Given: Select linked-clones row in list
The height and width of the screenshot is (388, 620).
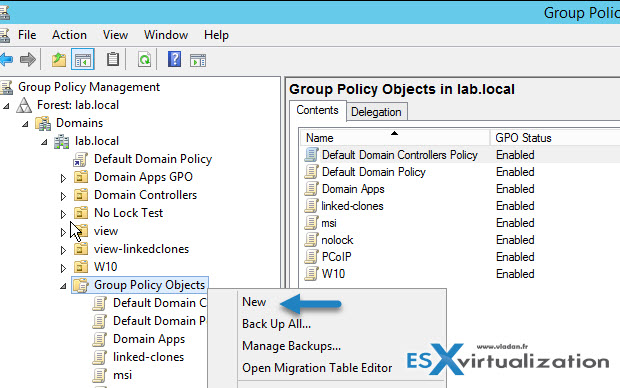Looking at the screenshot, I should coord(352,206).
